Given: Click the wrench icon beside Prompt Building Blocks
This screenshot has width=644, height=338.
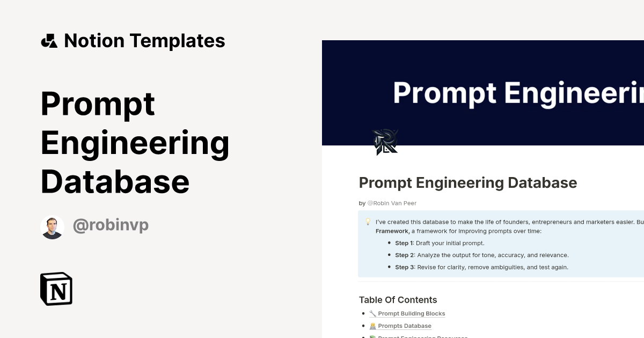Looking at the screenshot, I should [x=371, y=313].
